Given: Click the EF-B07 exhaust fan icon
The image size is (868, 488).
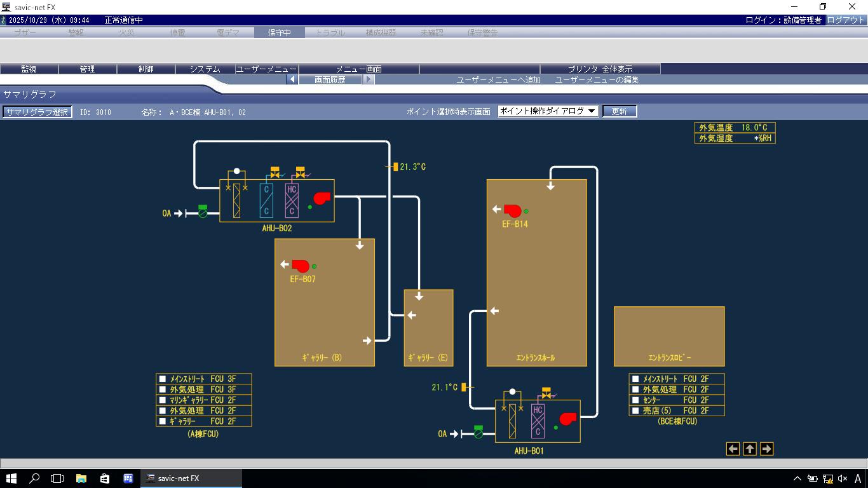Looking at the screenshot, I should coord(300,266).
